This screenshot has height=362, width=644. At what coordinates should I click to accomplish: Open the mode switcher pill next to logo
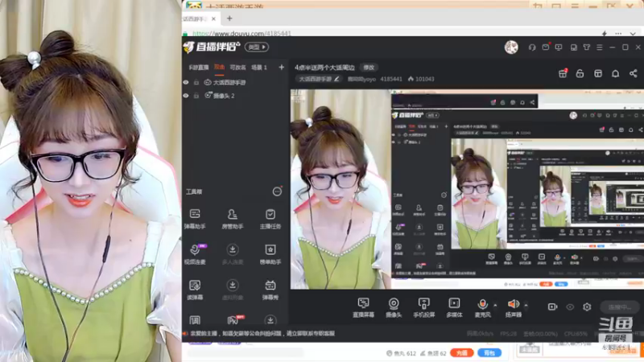(257, 47)
